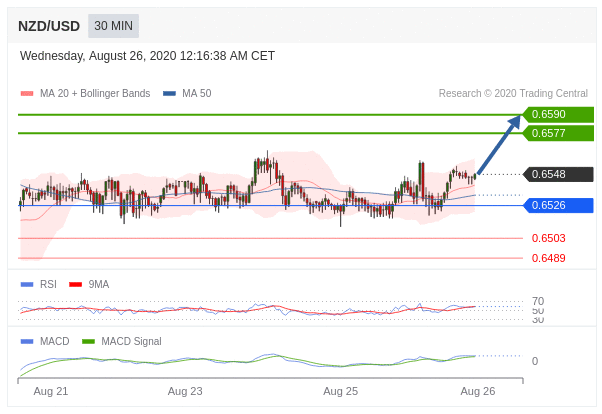Click the 'MACD' legend label
Image resolution: width=602 pixels, height=414 pixels.
point(55,341)
